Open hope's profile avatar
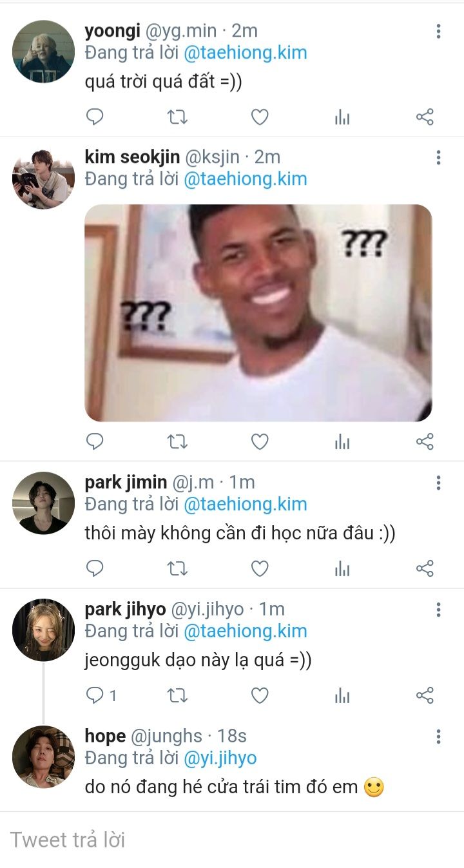The image size is (464, 868). (43, 757)
